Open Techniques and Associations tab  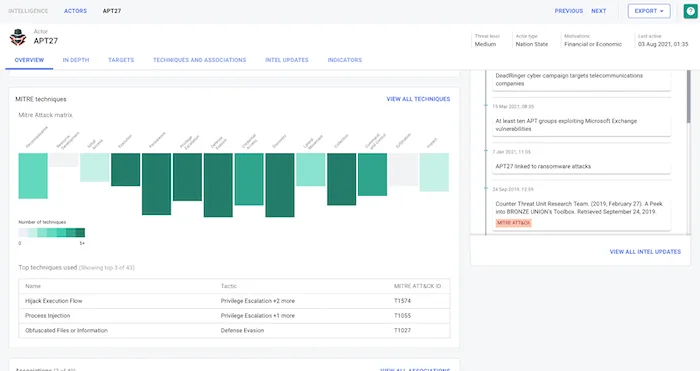(x=200, y=60)
